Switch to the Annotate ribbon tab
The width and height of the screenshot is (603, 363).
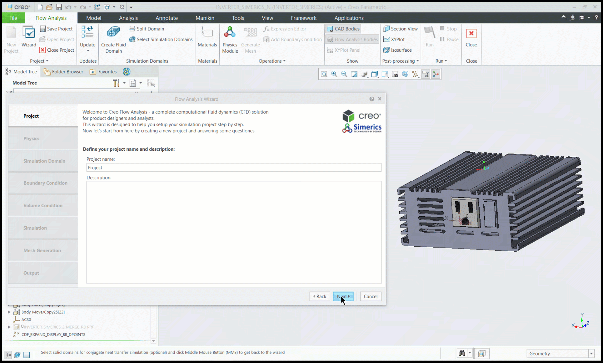coord(167,18)
